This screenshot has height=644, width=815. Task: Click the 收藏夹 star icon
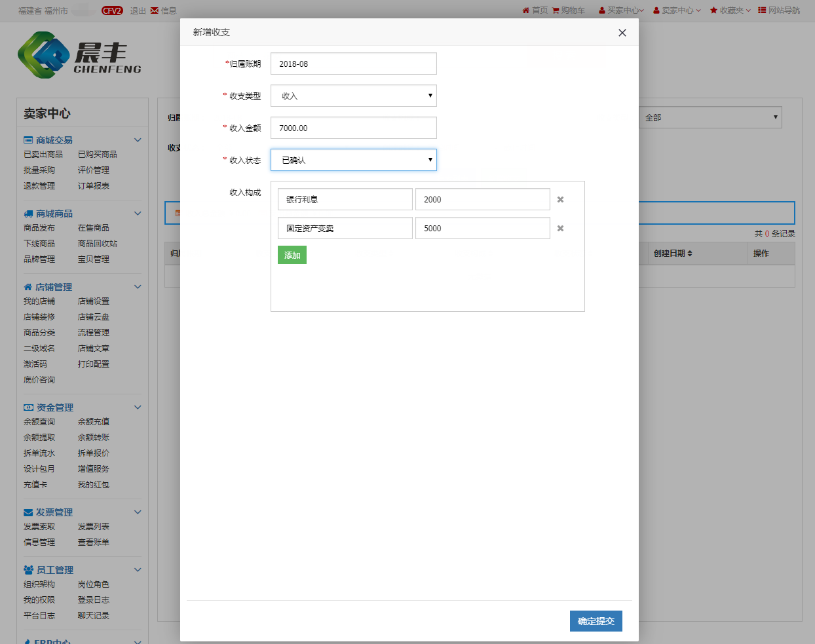point(713,10)
